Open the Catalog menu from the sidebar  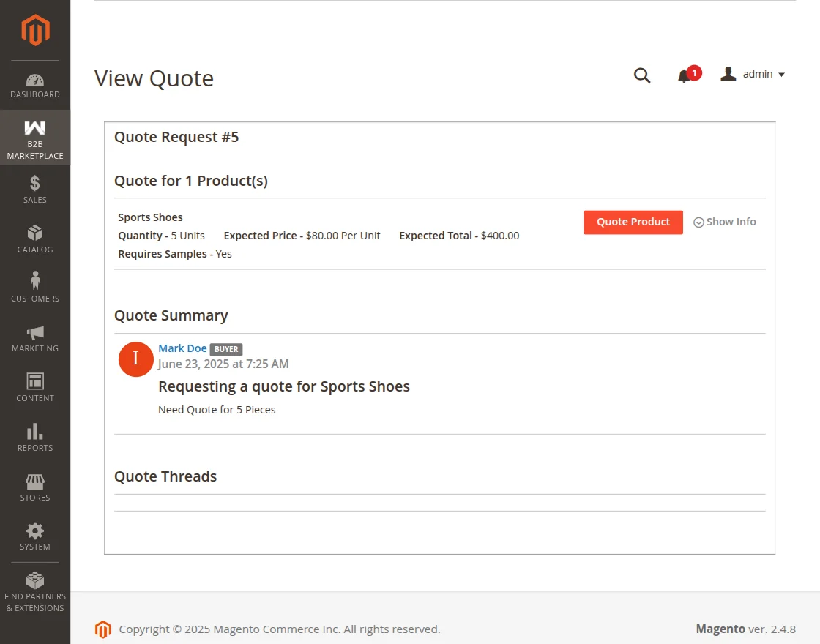point(34,238)
